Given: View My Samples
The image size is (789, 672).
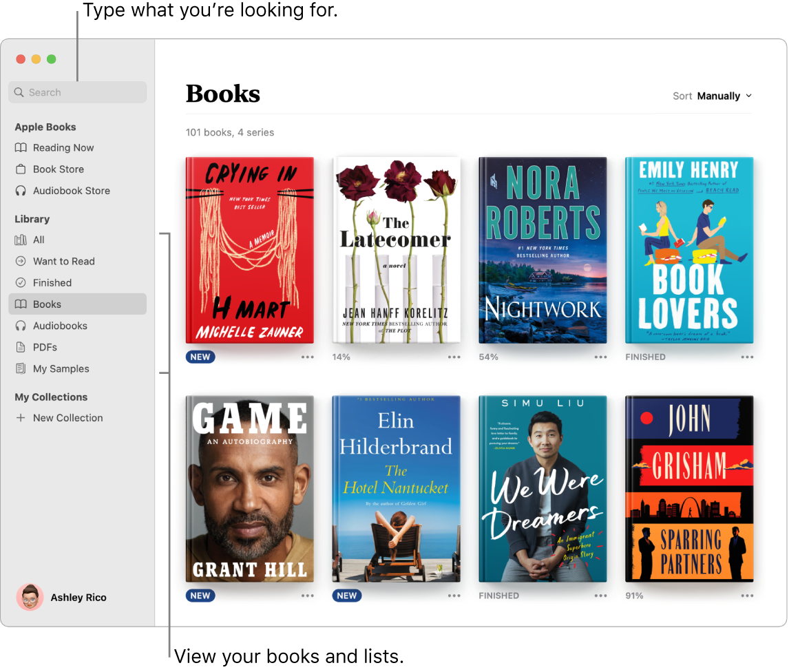Looking at the screenshot, I should pos(61,368).
